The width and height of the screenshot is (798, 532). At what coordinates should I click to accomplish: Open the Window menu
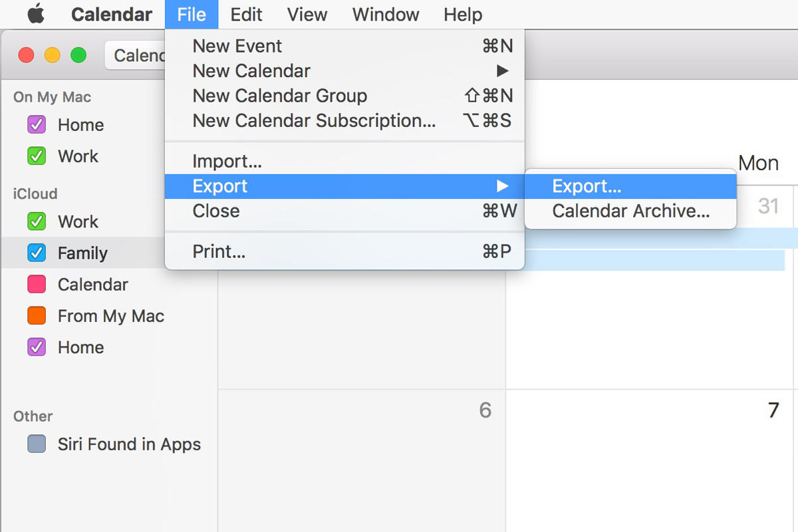click(x=386, y=15)
